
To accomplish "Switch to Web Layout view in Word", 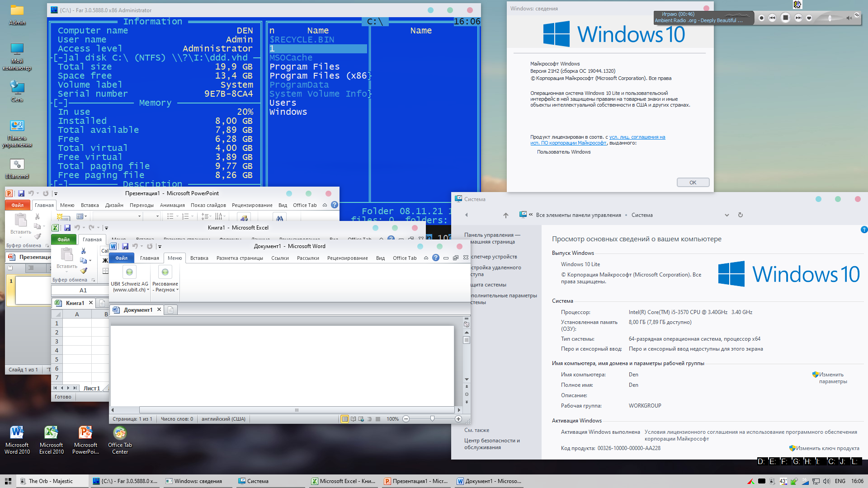I will click(361, 419).
